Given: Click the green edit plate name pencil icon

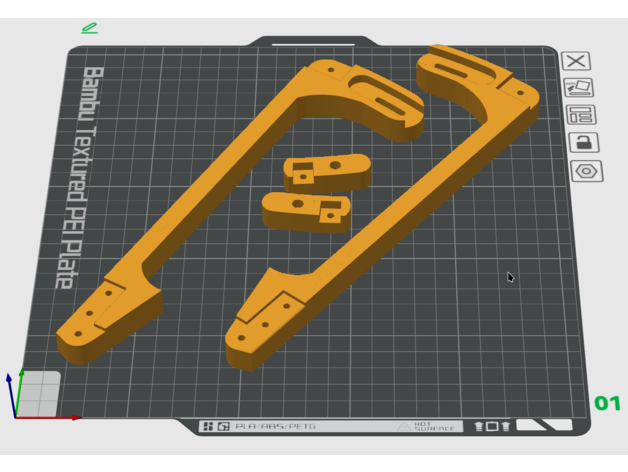Looking at the screenshot, I should click(90, 28).
